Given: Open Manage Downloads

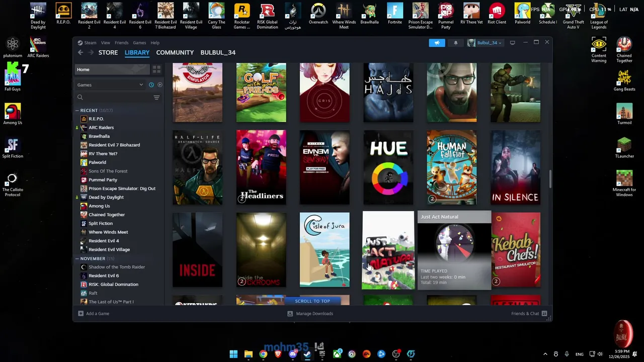Looking at the screenshot, I should click(x=310, y=314).
